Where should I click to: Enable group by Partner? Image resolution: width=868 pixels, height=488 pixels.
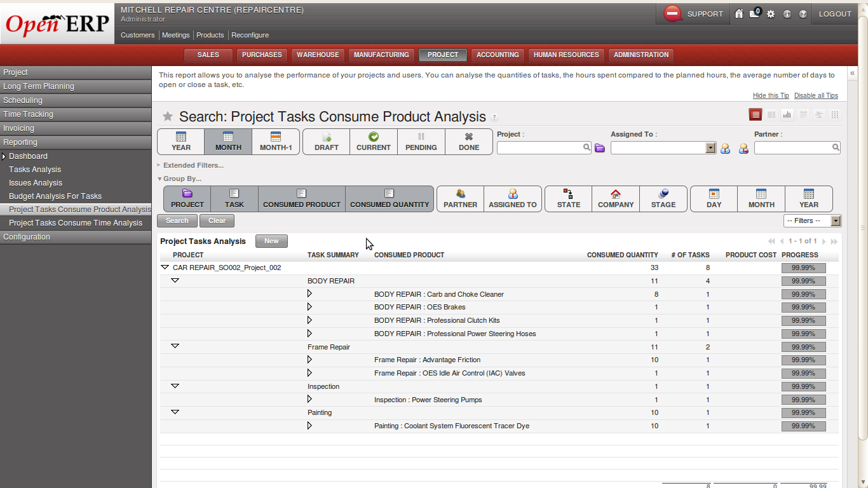[460, 199]
